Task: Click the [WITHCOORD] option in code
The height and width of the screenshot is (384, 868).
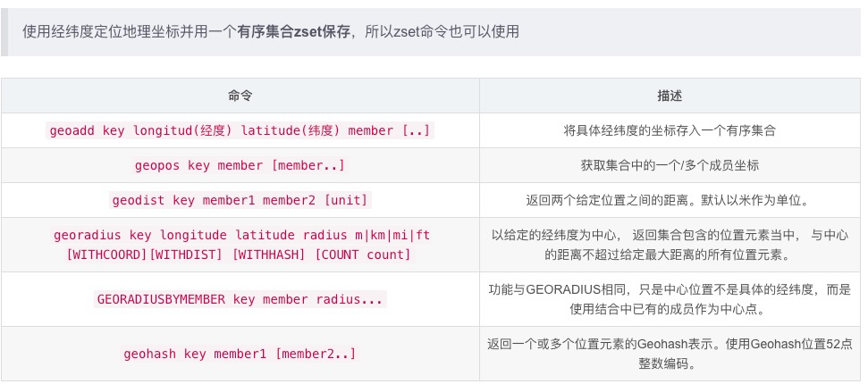Action: 107,255
